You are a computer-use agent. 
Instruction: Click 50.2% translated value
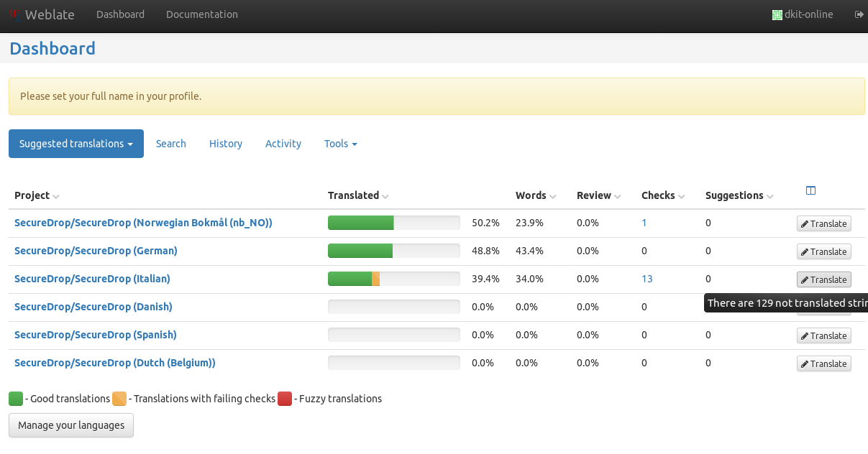(485, 223)
